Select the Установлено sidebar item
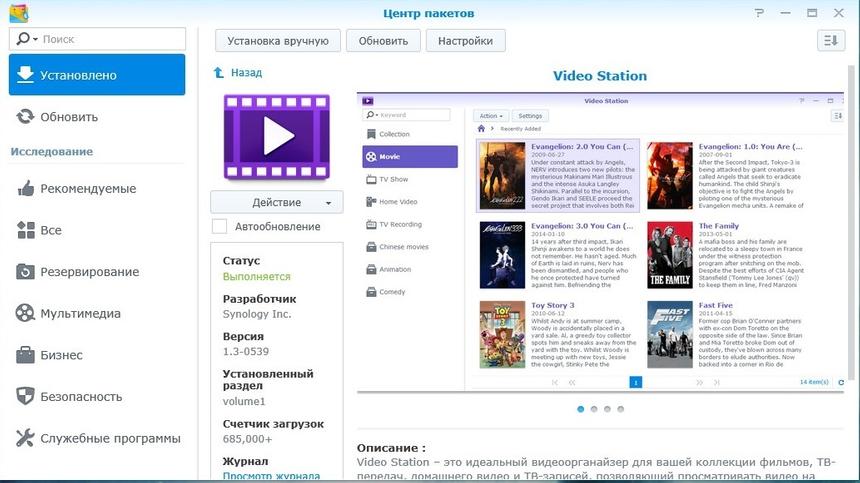 coord(97,75)
